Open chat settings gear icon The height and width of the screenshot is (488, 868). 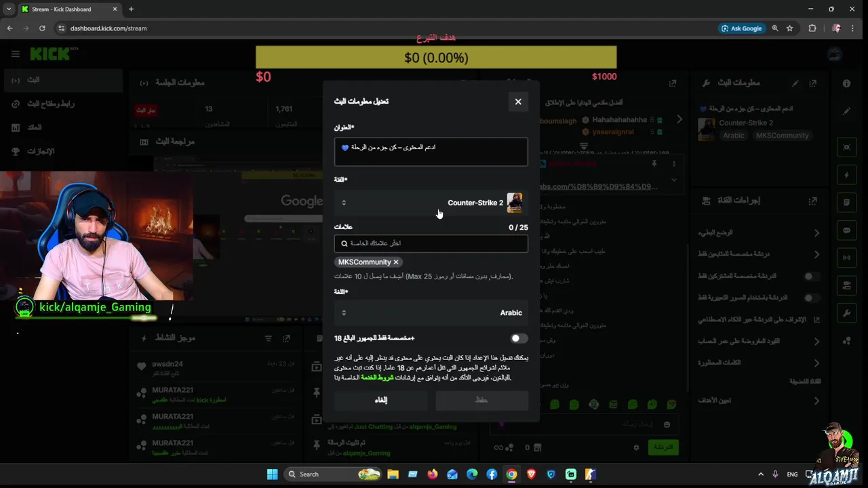[x=636, y=447]
